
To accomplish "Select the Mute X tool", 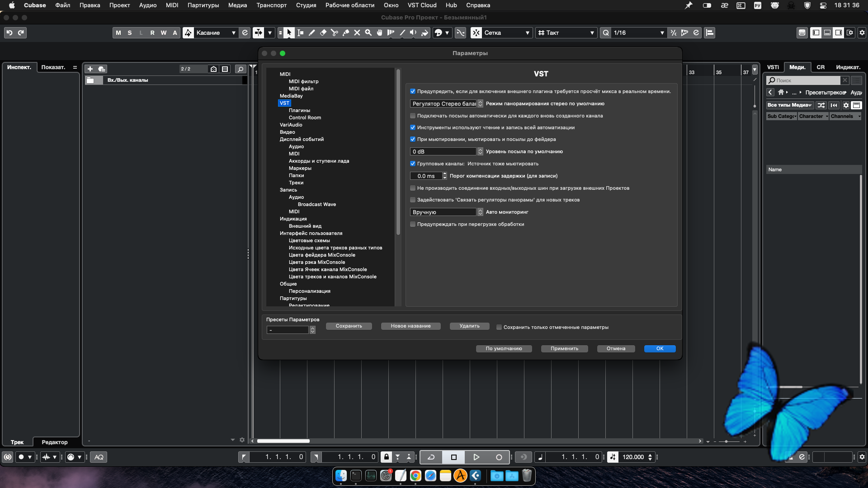I will [357, 33].
